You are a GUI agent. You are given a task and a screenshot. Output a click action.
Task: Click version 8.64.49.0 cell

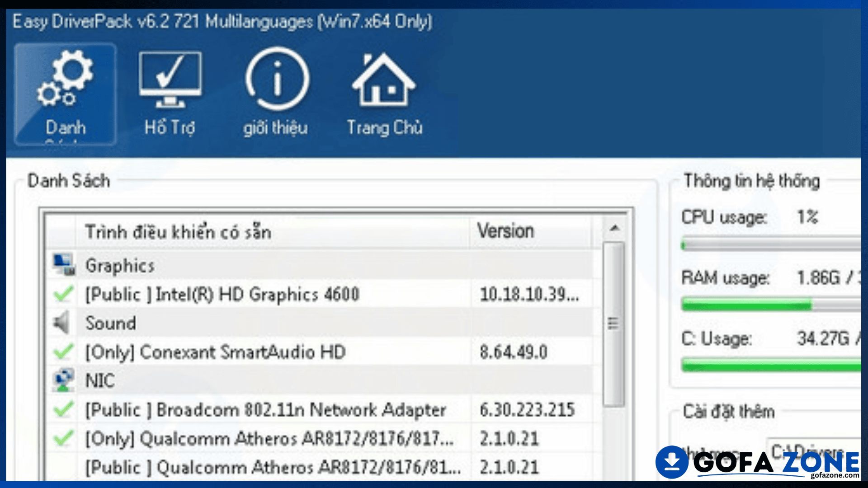[514, 352]
